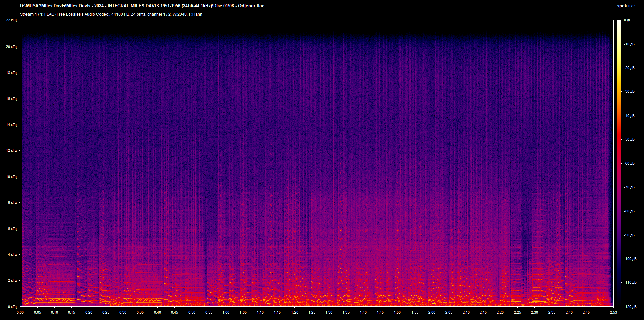Click the 1:00 time axis label
Screen dimensions: 644x320
[x=226, y=312]
